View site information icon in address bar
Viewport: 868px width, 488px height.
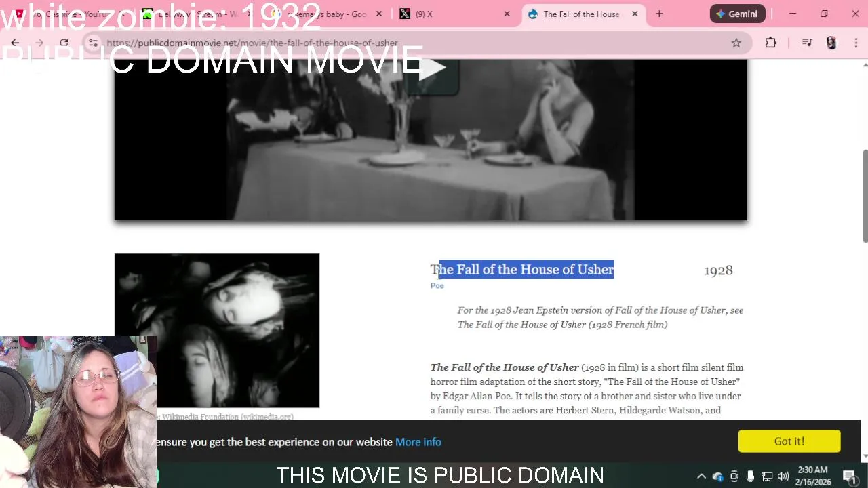coord(93,43)
